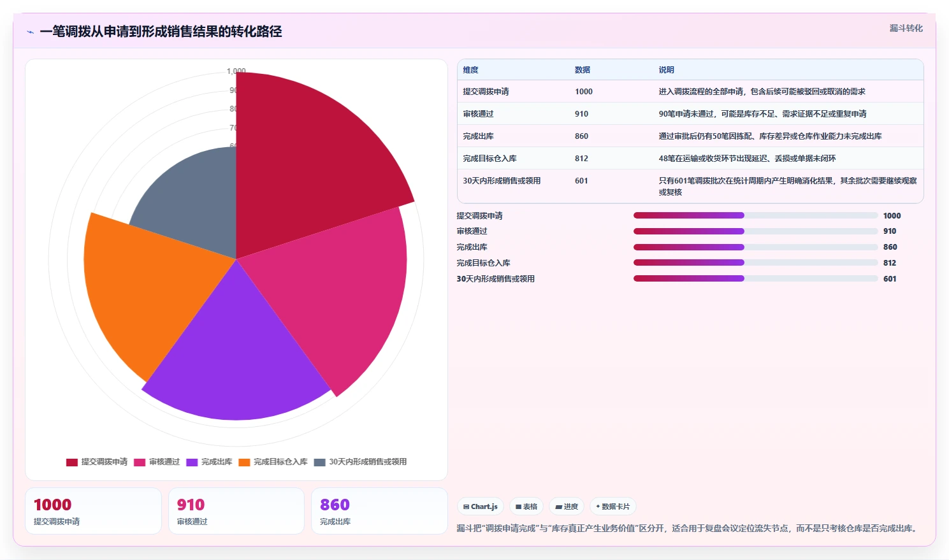This screenshot has width=949, height=560.
Task: Click the 维度 column header
Action: click(x=470, y=70)
